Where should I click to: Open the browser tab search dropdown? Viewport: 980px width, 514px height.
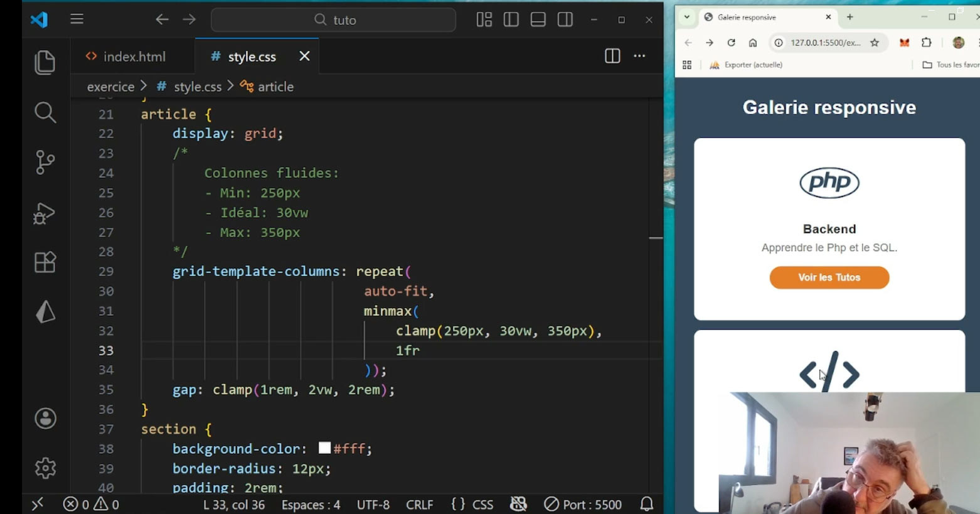tap(687, 18)
